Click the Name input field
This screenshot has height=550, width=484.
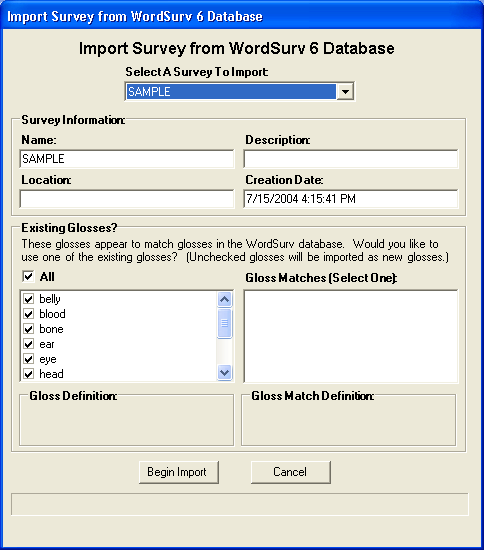point(127,159)
